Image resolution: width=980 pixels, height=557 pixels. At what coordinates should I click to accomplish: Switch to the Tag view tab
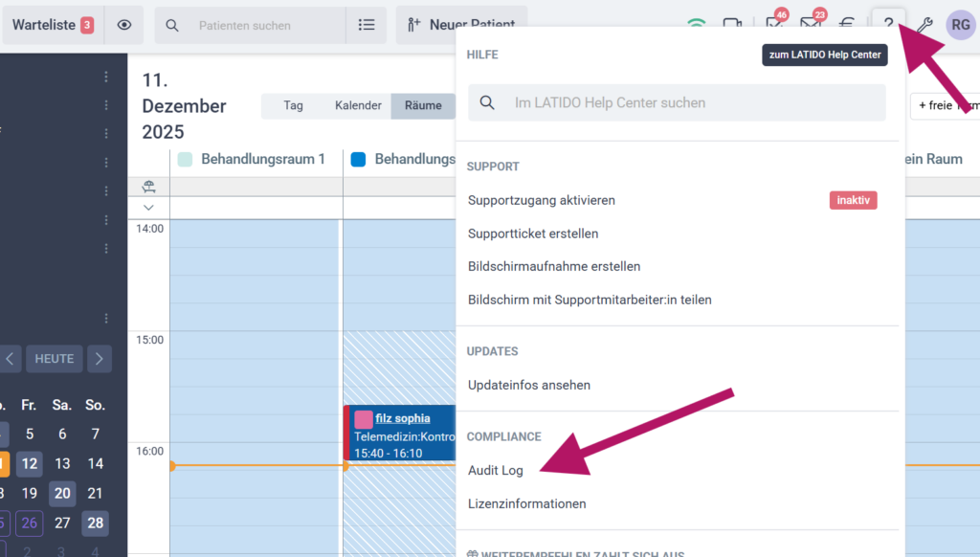coord(293,106)
